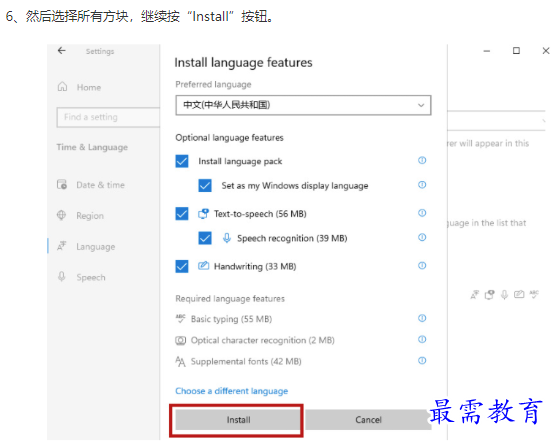Screen dimensions: 551x443
Task: Open Region settings page
Action: [x=90, y=215]
